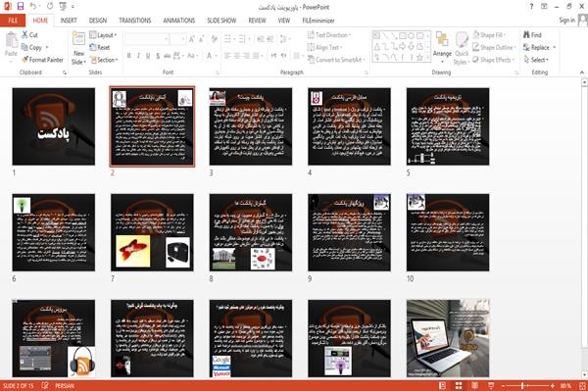588x391 pixels.
Task: Expand the Select dropdown in Editing
Action: click(x=537, y=60)
